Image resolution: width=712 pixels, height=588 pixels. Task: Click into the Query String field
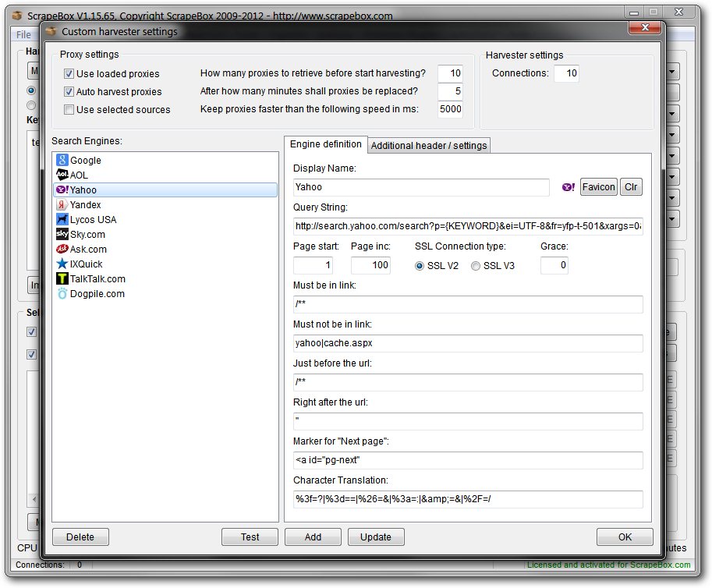(468, 226)
